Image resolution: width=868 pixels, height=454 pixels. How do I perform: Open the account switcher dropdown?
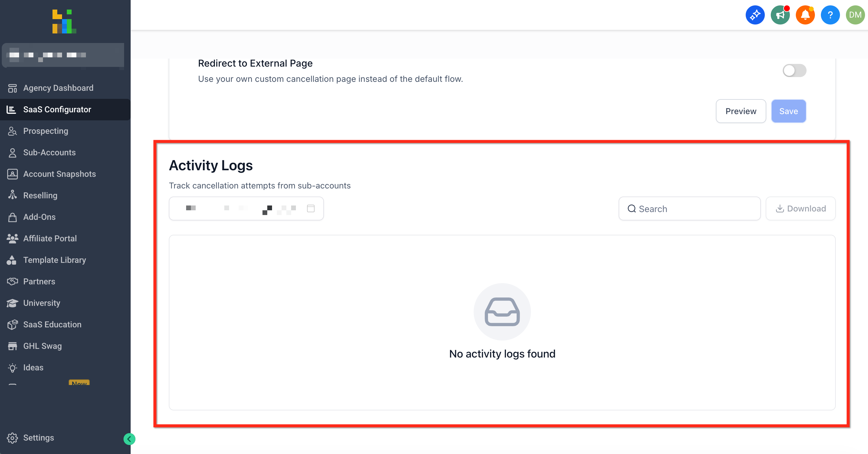[x=63, y=55]
